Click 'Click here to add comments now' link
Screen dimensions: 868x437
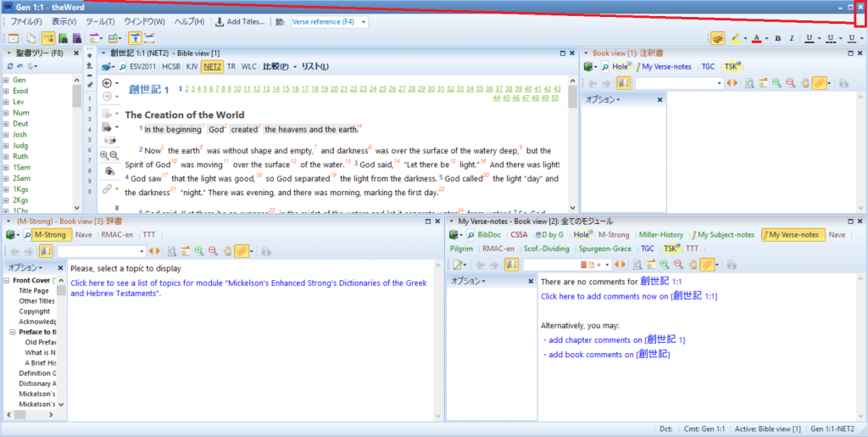point(604,296)
